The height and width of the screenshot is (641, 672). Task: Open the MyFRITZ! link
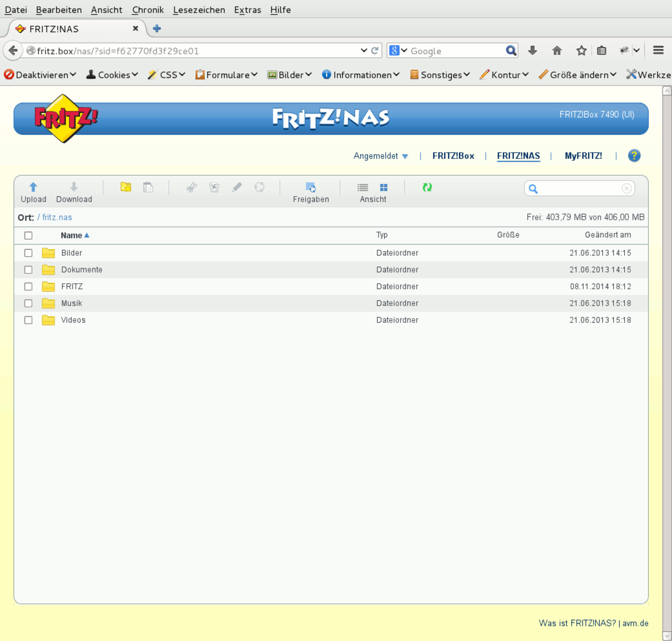(x=583, y=156)
